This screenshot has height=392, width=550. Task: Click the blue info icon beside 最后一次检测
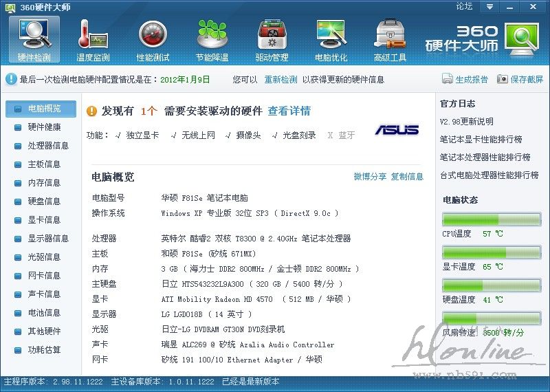pos(11,79)
